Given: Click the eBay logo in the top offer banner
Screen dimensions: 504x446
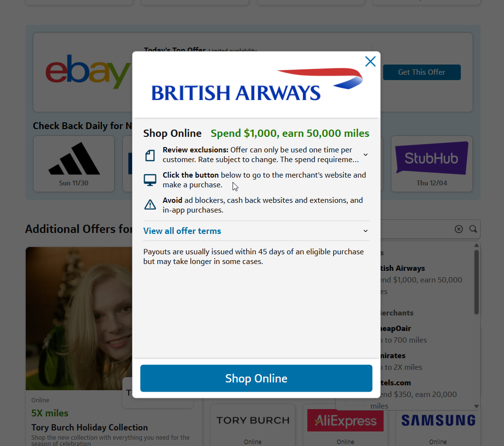Looking at the screenshot, I should [x=87, y=72].
